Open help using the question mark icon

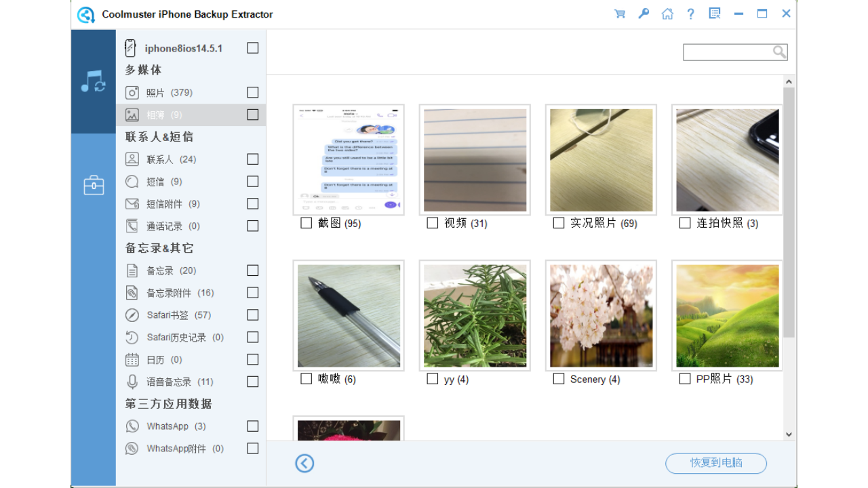point(690,13)
